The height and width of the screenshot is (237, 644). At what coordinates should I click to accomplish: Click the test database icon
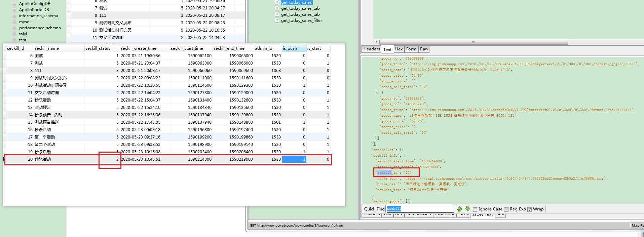14,40
